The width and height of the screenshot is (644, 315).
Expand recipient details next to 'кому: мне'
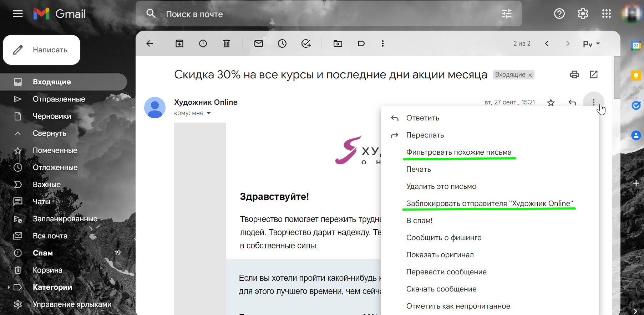pos(209,113)
